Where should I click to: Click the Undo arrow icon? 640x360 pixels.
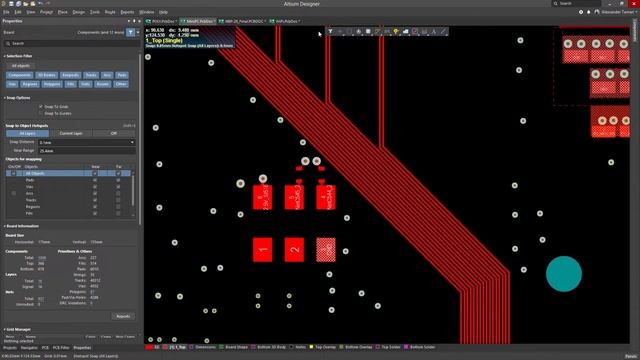pos(40,4)
